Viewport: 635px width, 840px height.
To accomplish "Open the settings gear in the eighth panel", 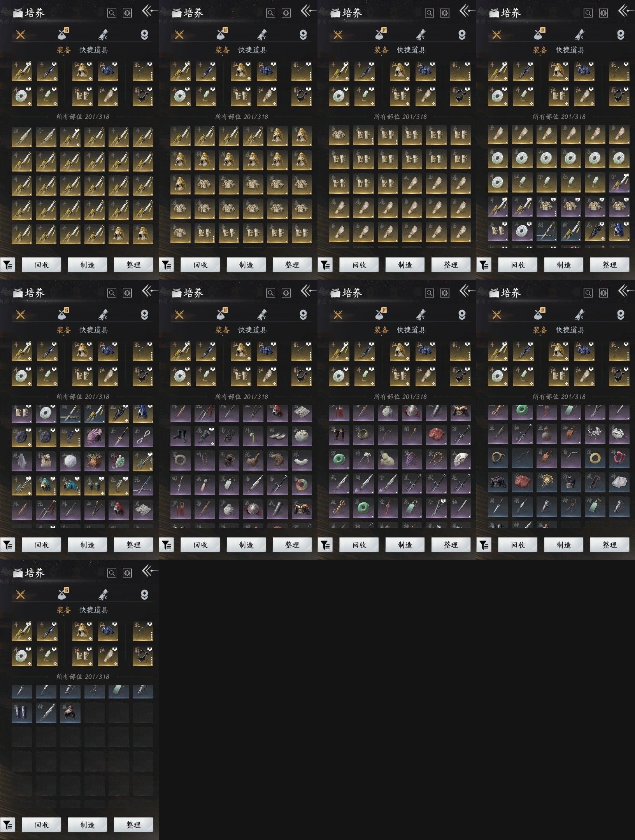I will (603, 293).
